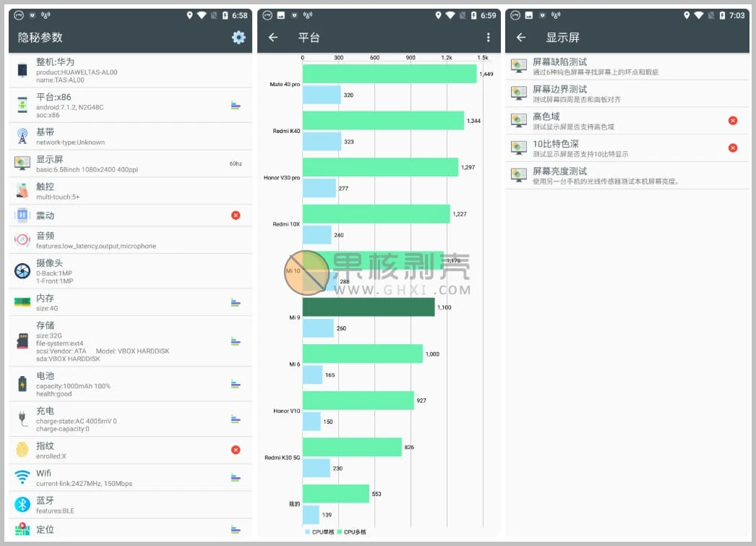Click the Honor V30 pro chart label

pos(282,177)
